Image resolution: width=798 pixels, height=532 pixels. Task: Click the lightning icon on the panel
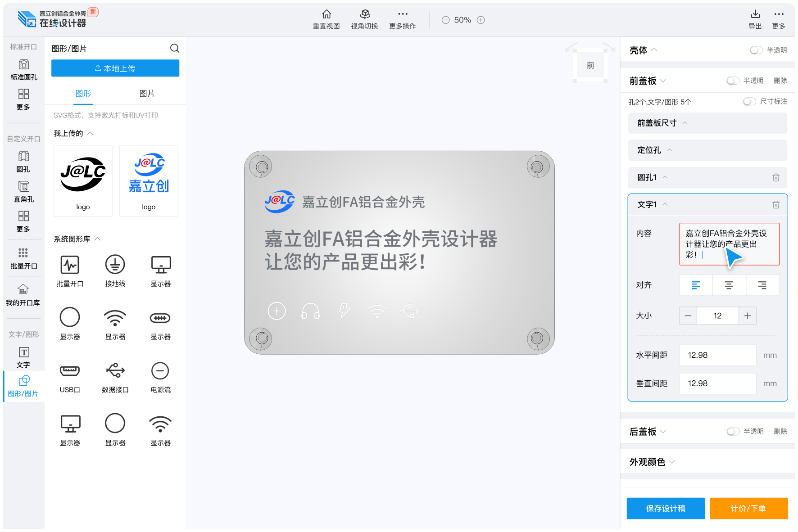click(345, 311)
